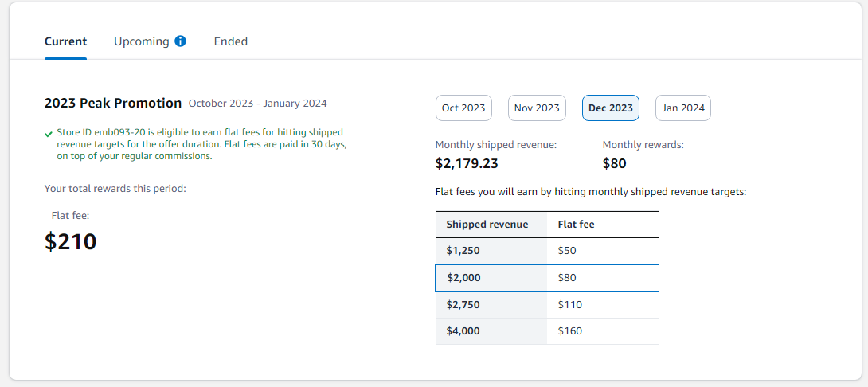Click the $160 flat fee cell
The width and height of the screenshot is (868, 387).
(x=570, y=331)
